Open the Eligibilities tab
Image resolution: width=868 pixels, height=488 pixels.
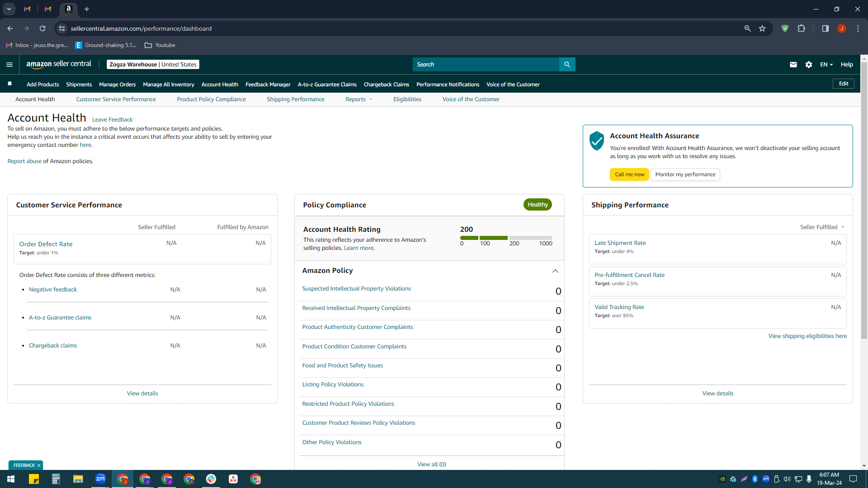tap(407, 99)
